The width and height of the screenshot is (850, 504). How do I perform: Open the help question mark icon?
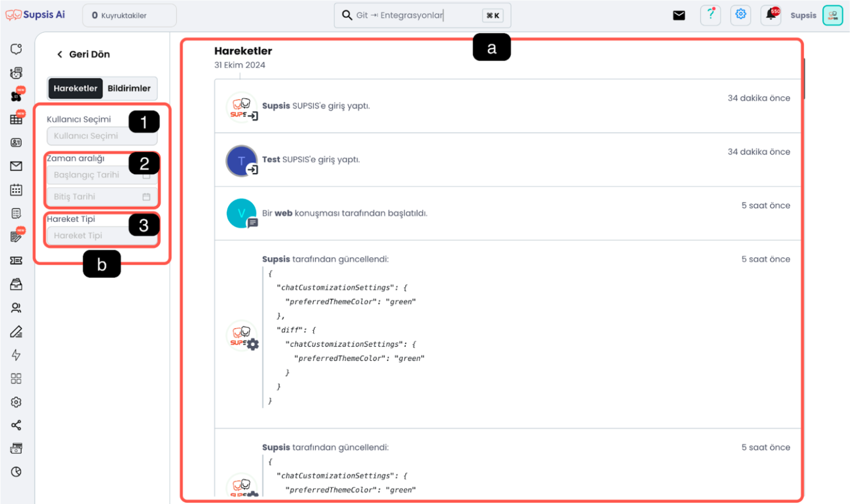711,15
